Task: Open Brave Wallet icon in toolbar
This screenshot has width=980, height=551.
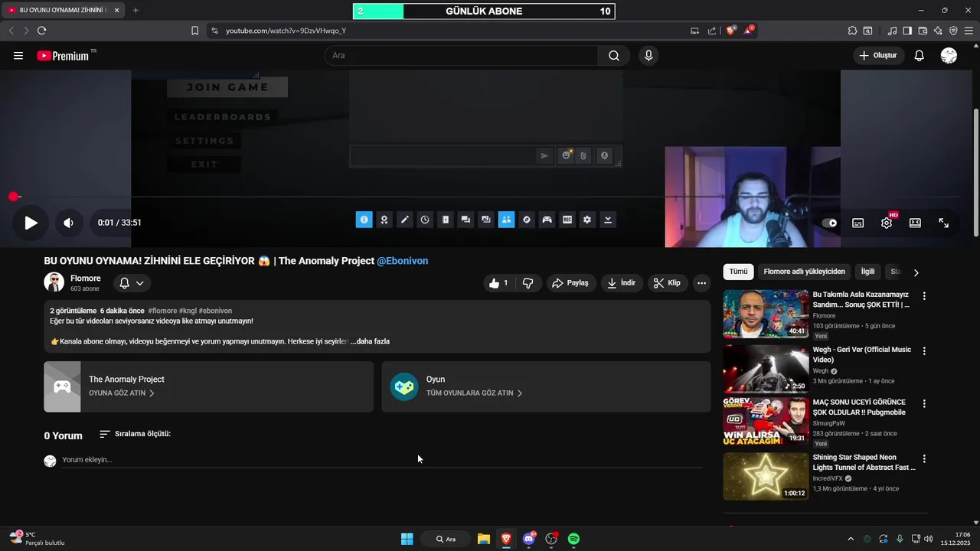Action: coord(923,31)
